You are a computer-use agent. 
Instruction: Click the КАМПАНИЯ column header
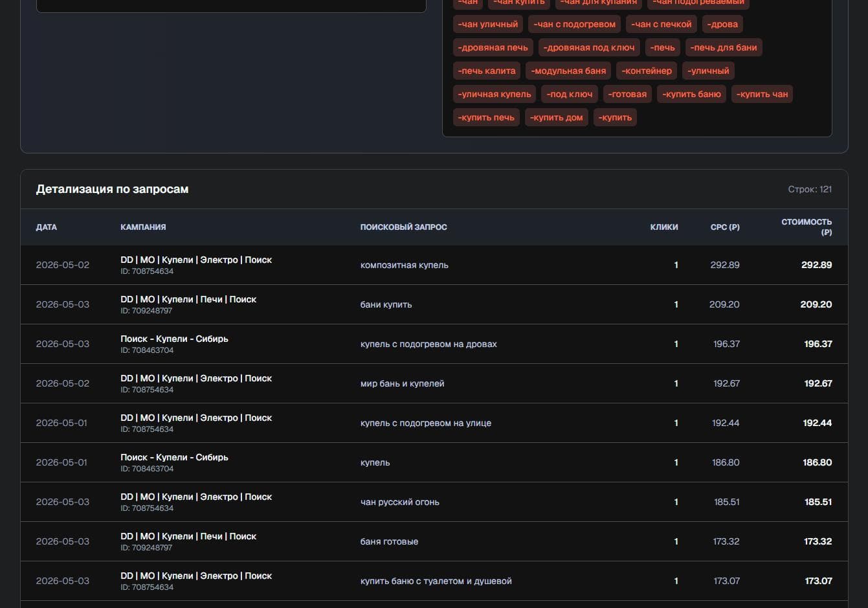143,227
